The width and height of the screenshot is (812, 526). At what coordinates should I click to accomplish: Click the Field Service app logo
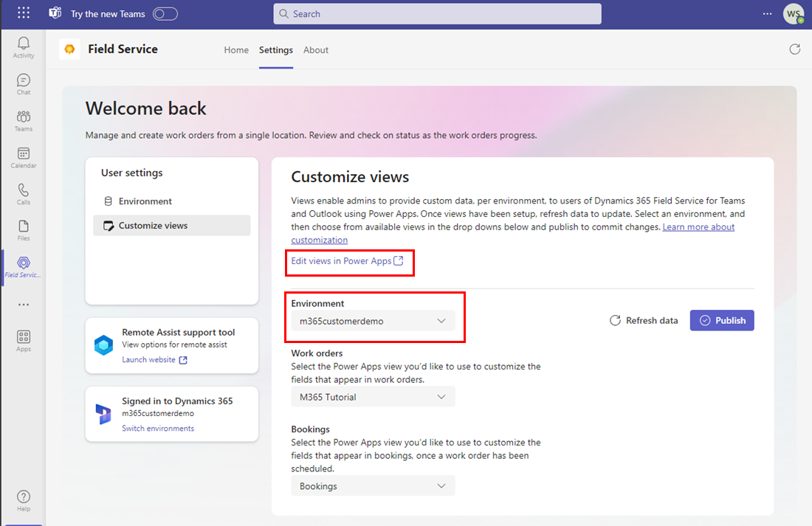pos(69,49)
